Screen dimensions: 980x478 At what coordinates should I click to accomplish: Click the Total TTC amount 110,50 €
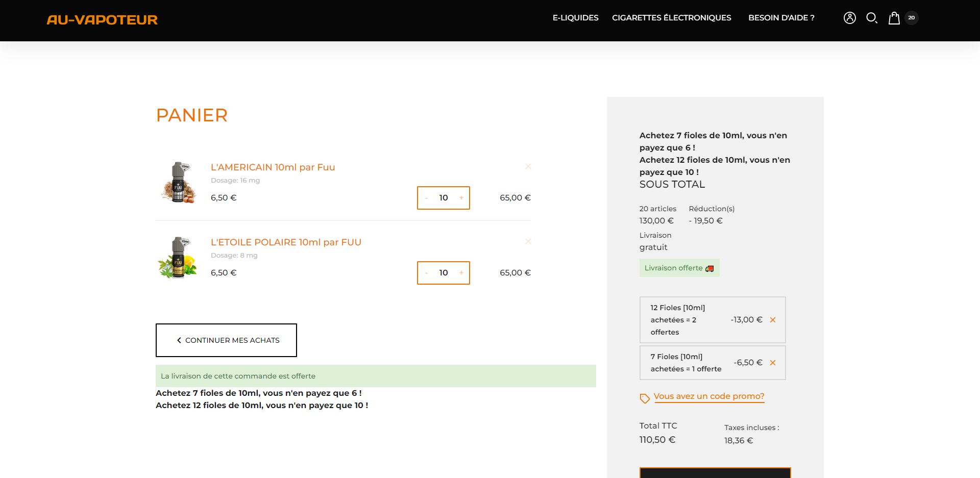[x=657, y=440]
